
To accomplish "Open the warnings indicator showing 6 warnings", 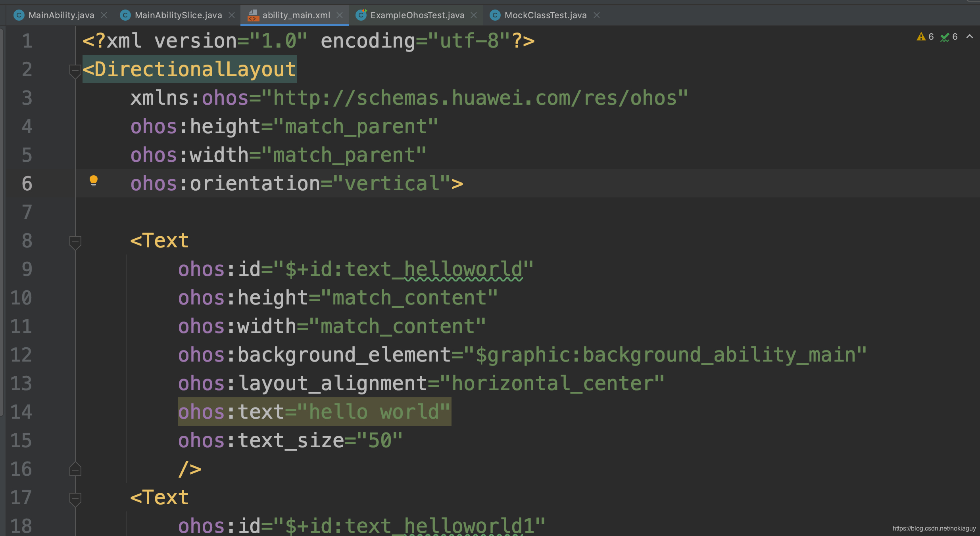I will [925, 36].
